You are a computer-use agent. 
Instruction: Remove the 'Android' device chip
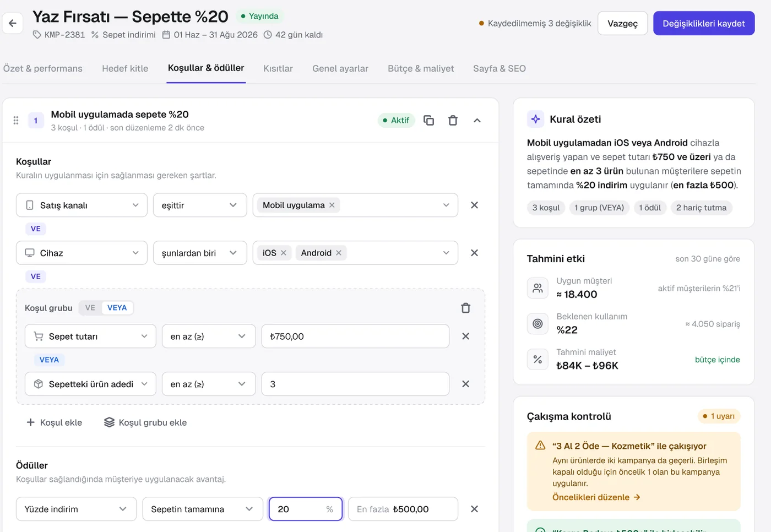pyautogui.click(x=339, y=253)
